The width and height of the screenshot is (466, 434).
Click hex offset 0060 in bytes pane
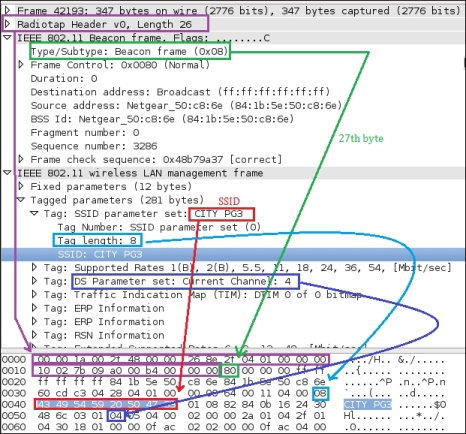14,427
